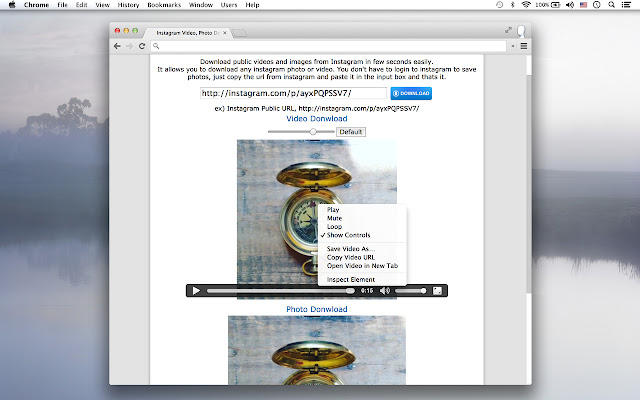
Task: Click the US flag input source icon
Action: [x=583, y=5]
